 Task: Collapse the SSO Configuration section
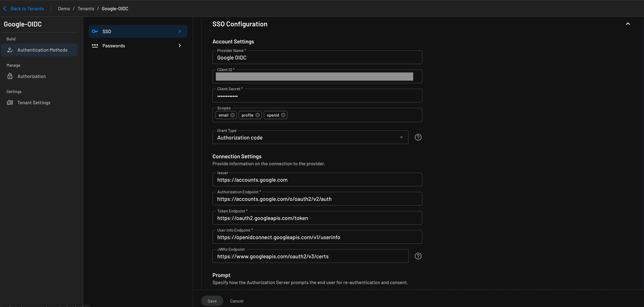(x=628, y=24)
